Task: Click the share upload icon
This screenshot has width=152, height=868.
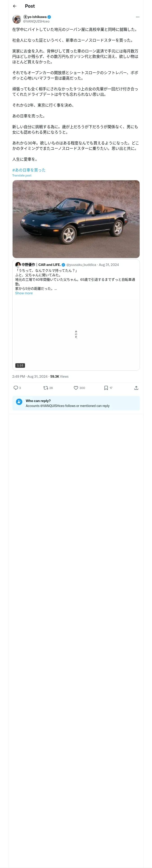Action: click(x=136, y=388)
